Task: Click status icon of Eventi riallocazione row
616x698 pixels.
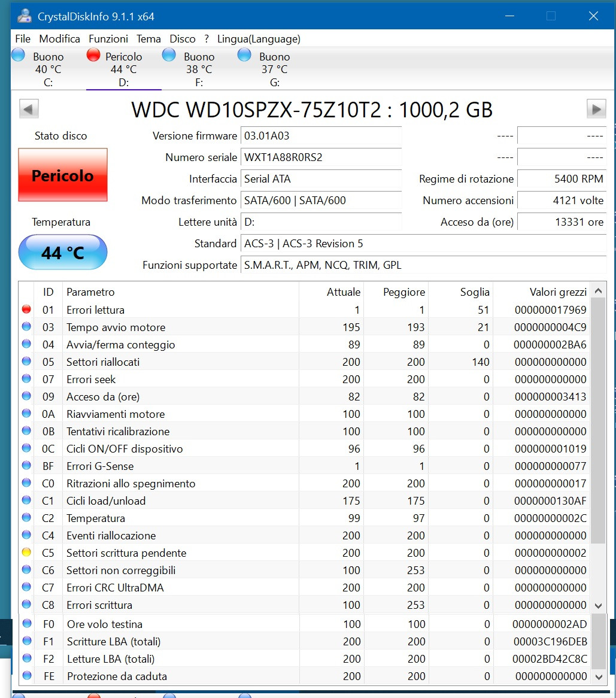Action: [27, 535]
